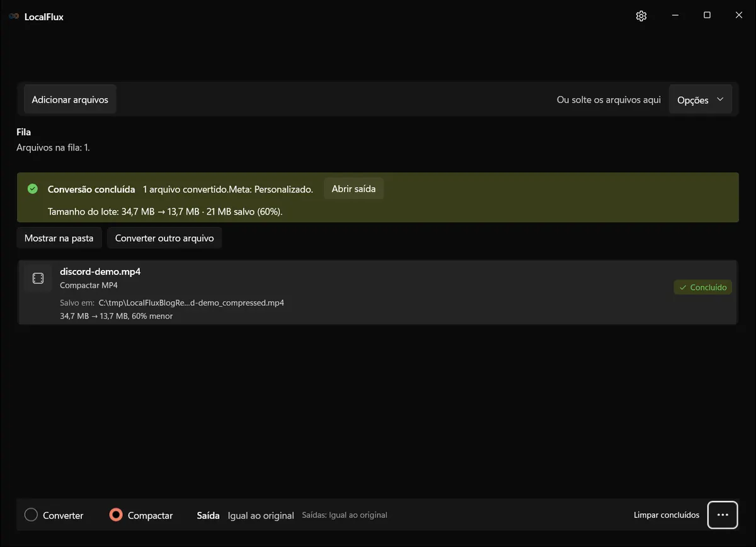The image size is (756, 547).
Task: Click the 'Ou solte os arquivos aqui' drop area text
Action: click(x=609, y=99)
